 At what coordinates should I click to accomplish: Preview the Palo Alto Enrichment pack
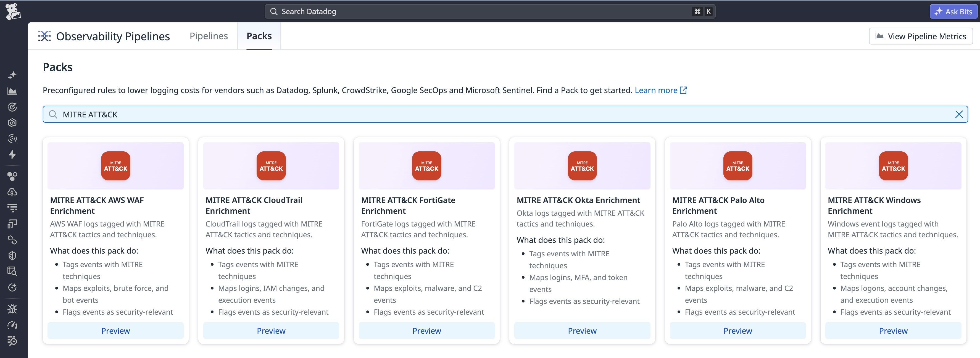tap(738, 331)
